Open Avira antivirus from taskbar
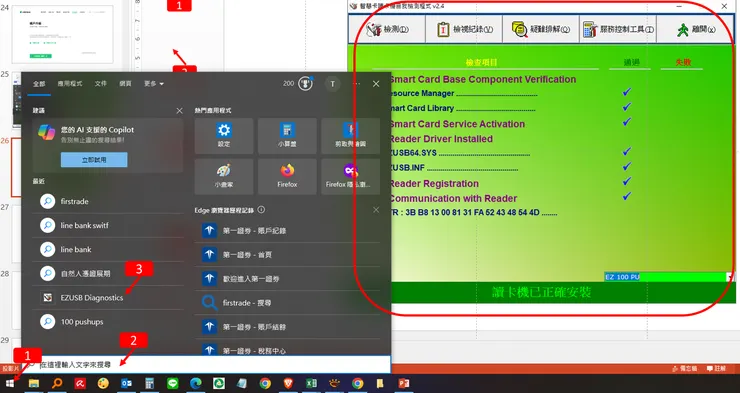740x393 pixels. pyautogui.click(x=80, y=384)
